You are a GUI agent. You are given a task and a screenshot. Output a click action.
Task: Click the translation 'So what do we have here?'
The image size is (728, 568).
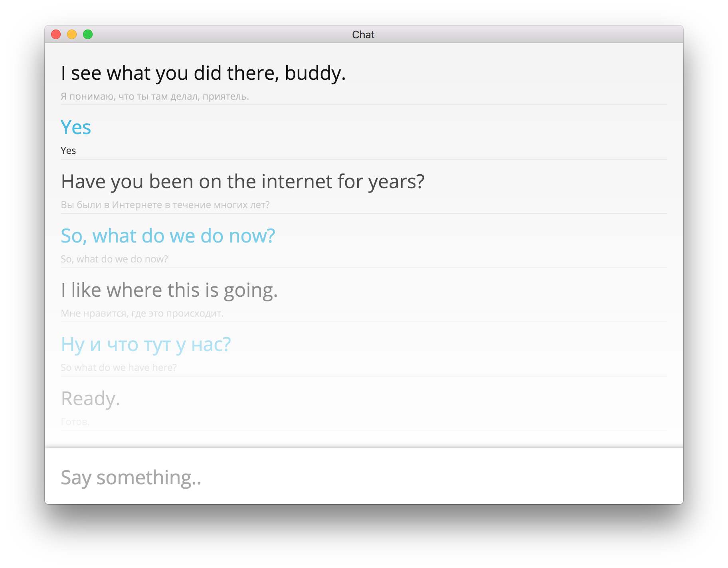coord(119,368)
